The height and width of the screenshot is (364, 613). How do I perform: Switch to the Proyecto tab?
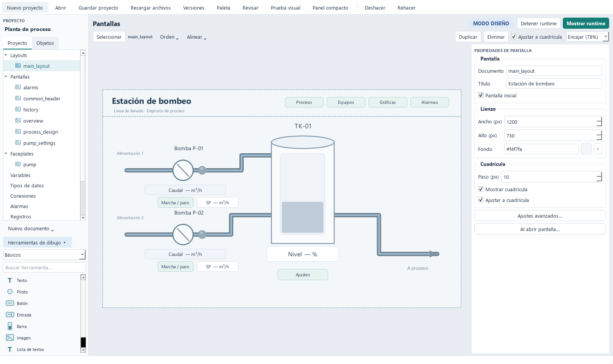click(17, 43)
